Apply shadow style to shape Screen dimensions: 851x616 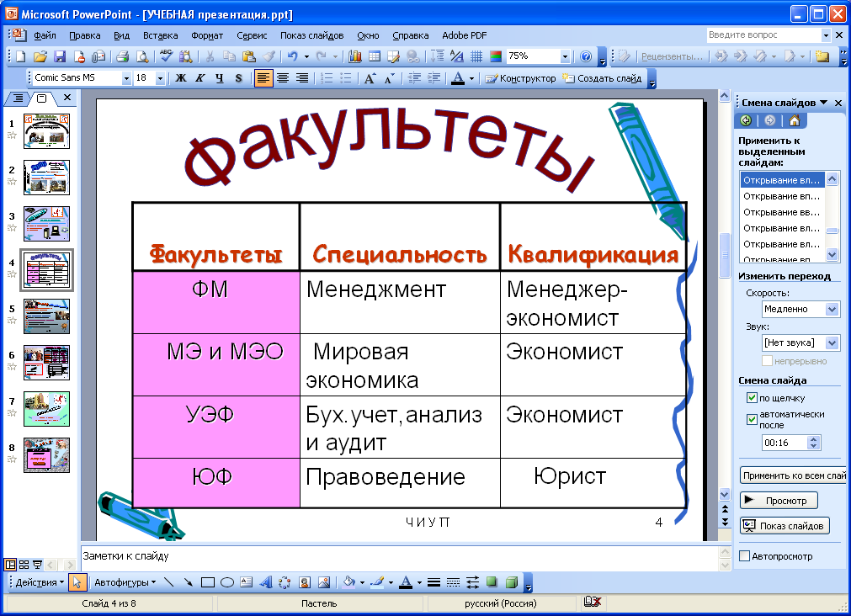point(492,582)
